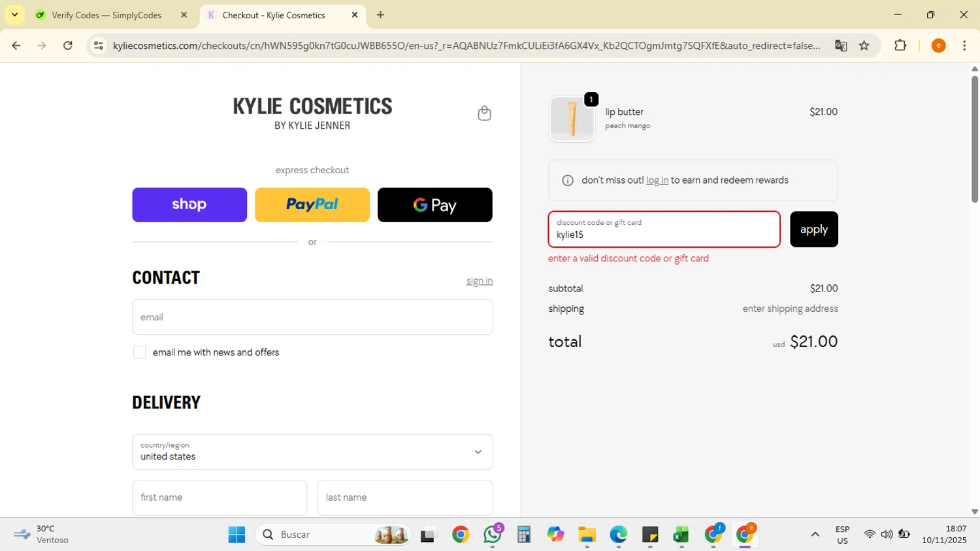
Task: Click the 'enter shipping address' text
Action: coord(790,309)
